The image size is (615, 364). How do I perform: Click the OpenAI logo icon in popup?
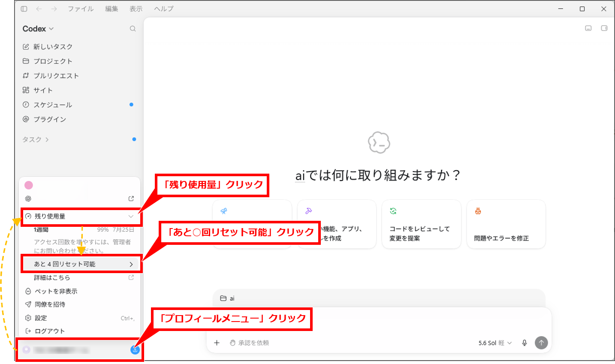coord(28,199)
